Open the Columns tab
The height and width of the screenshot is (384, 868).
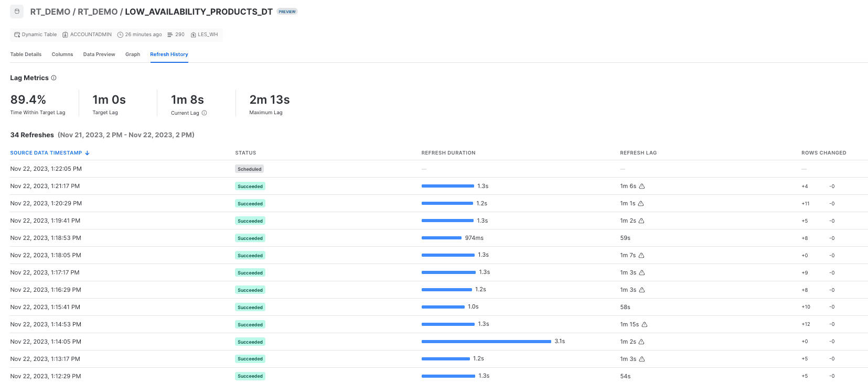click(62, 54)
